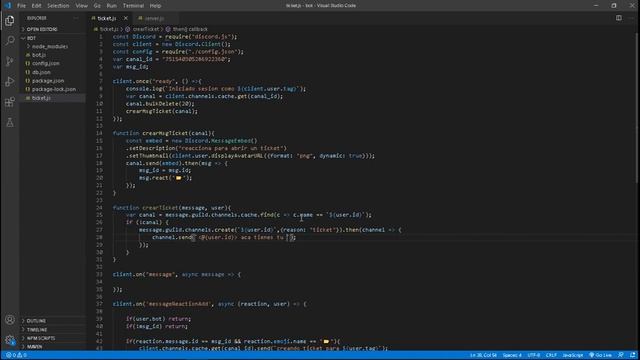Click the VS Code logo icon
The image size is (640, 360).
[x=8, y=5]
